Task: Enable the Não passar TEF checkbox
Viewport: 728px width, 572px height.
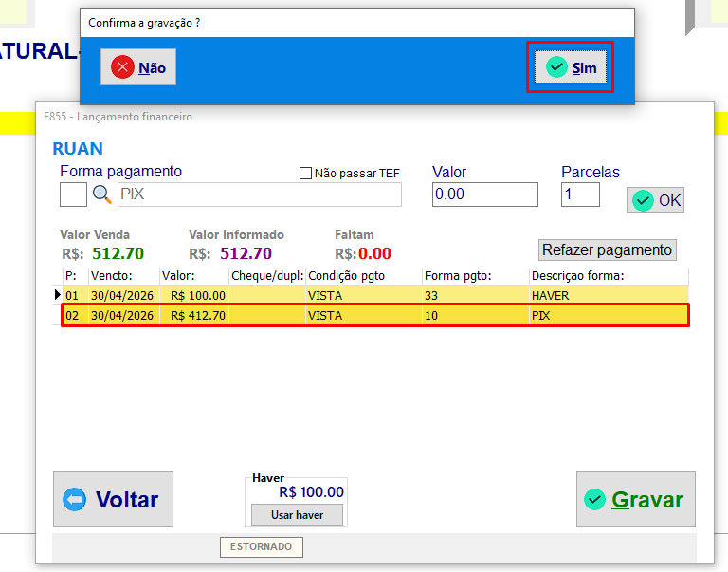Action: coord(305,174)
